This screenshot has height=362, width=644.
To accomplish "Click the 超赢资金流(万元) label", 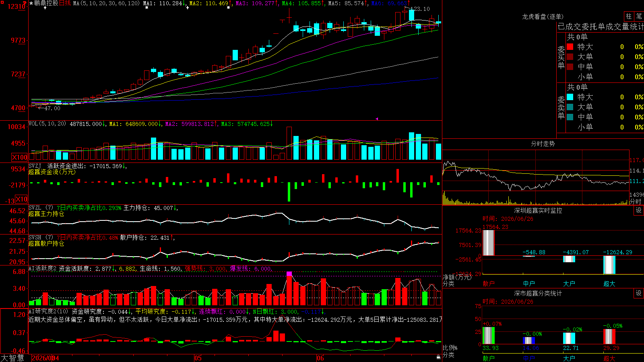I will [x=52, y=172].
